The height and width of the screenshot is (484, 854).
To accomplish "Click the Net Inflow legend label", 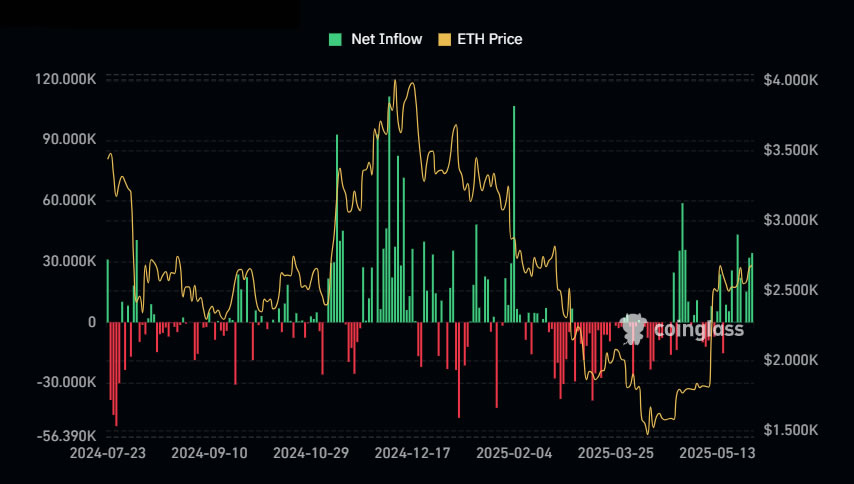I will point(386,39).
